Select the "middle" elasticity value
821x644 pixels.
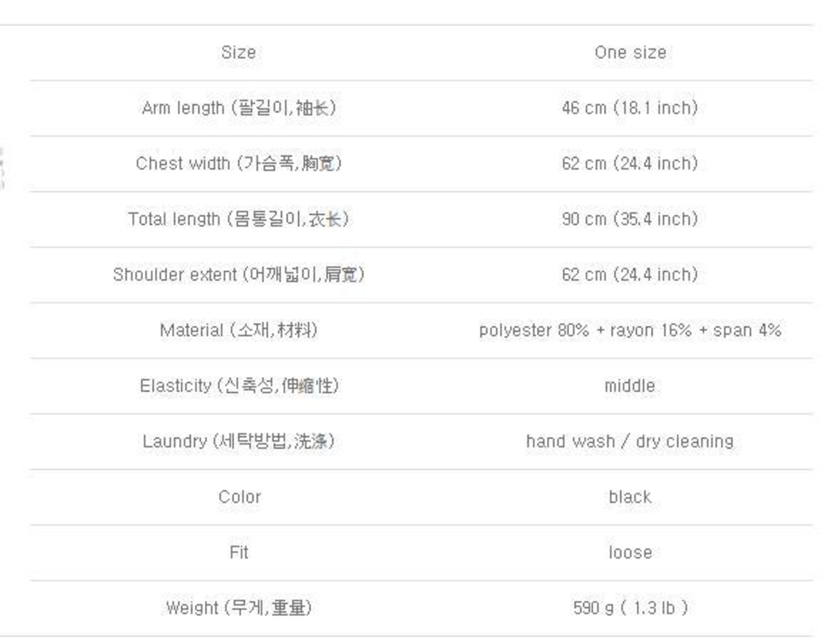pos(630,386)
